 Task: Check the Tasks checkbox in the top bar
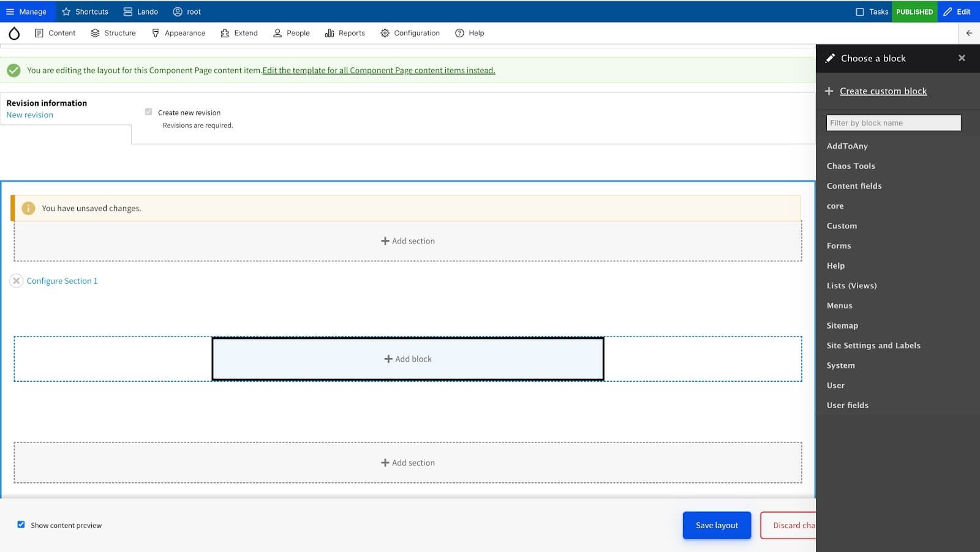pos(860,11)
